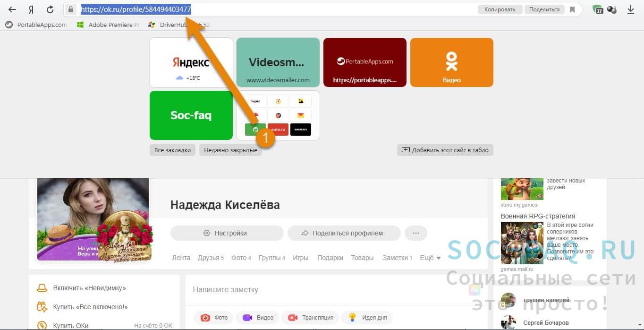
Task: Click the yellow mail envelope mini tile
Action: [301, 115]
